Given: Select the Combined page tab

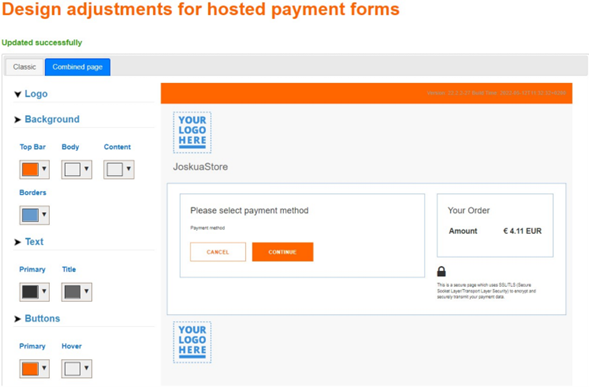Looking at the screenshot, I should point(77,67).
